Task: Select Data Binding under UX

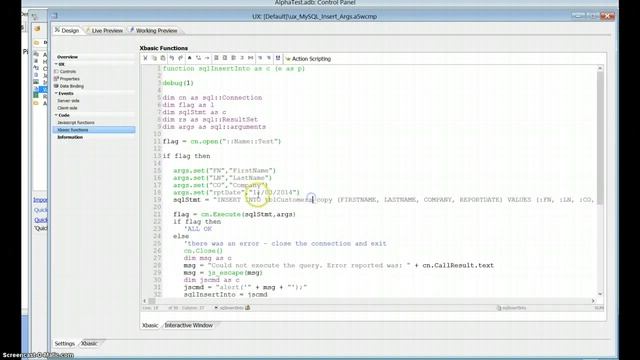Action: 72,86
